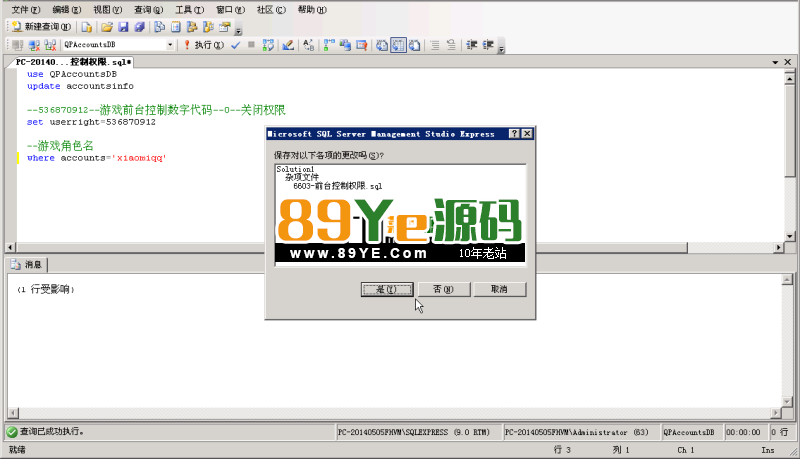The width and height of the screenshot is (800, 459).
Task: Select the Results to File icon
Action: [x=414, y=45]
